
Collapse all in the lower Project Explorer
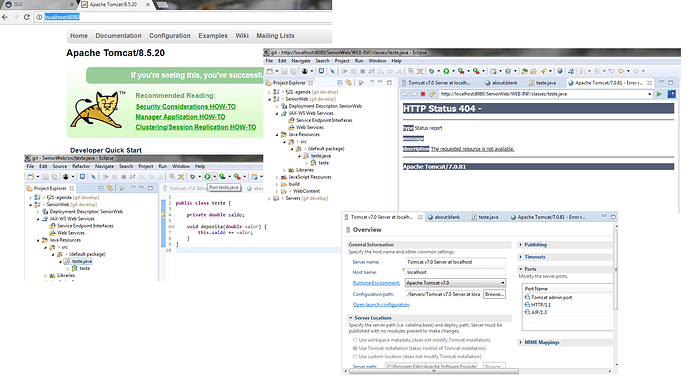101,188
